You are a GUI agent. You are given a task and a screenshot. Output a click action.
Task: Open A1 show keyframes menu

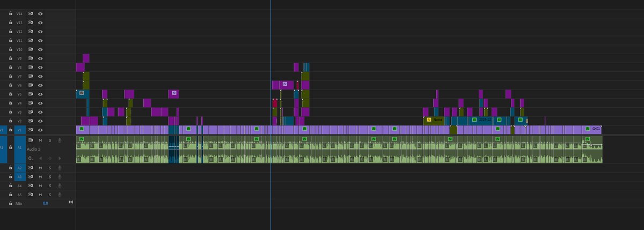pos(31,159)
